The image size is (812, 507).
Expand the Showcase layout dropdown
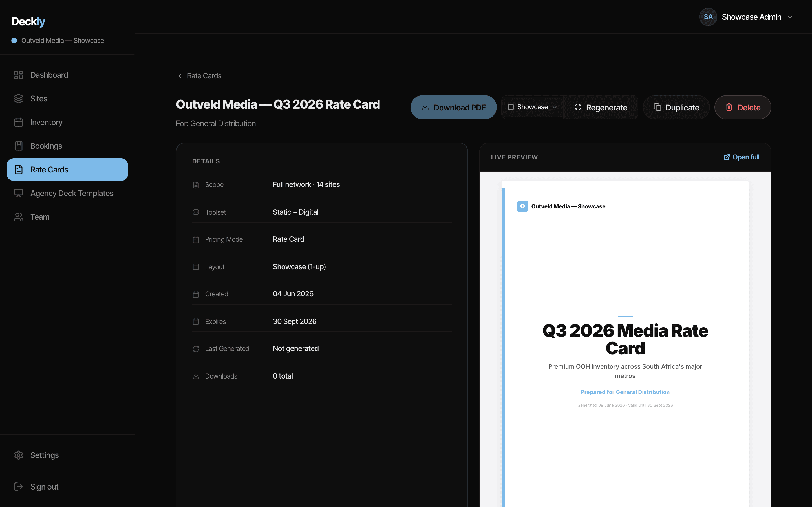pyautogui.click(x=533, y=107)
